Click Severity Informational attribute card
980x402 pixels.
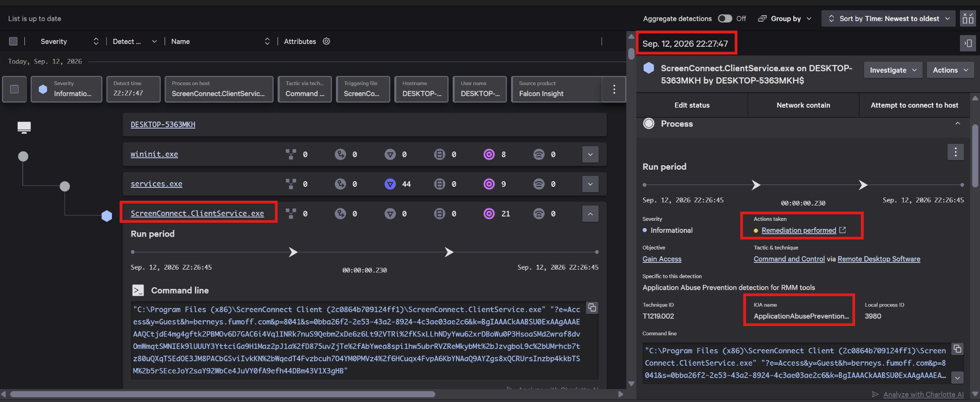67,89
